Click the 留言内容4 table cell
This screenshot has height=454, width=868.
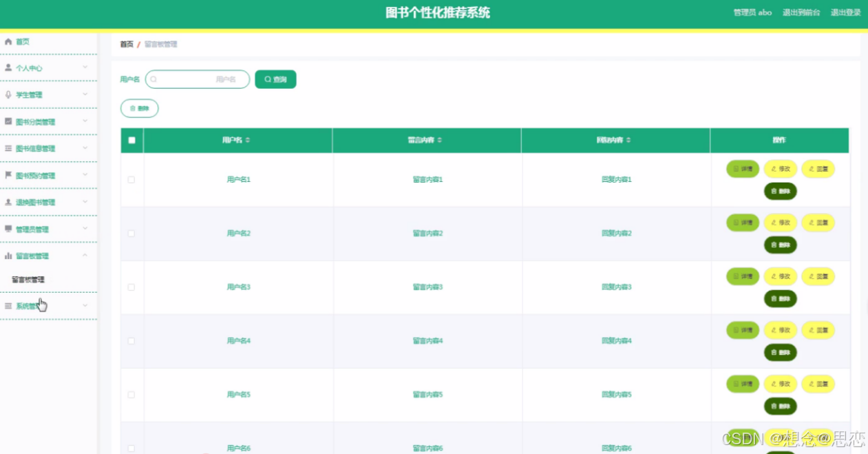(427, 341)
